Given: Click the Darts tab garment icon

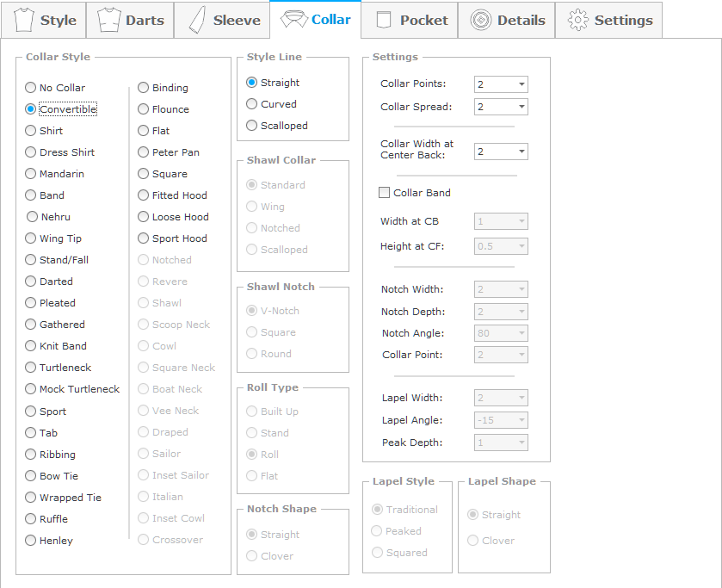Looking at the screenshot, I should click(108, 20).
